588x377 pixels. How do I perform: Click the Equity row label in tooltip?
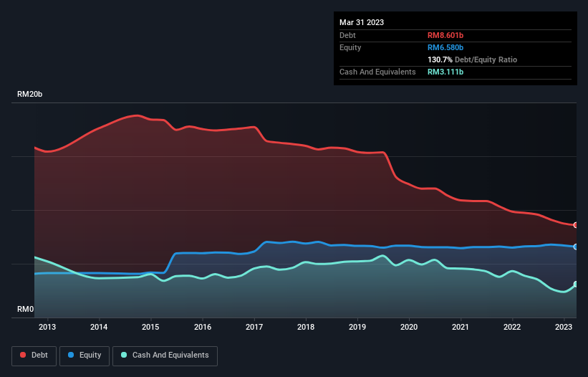(x=350, y=47)
